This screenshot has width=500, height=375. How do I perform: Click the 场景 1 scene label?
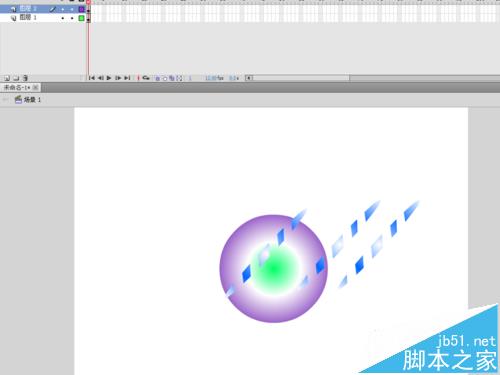[32, 100]
